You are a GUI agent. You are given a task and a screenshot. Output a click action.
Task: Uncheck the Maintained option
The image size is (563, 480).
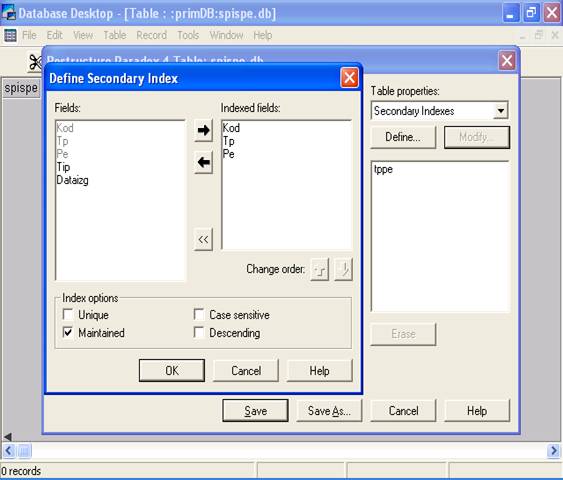[x=68, y=332]
